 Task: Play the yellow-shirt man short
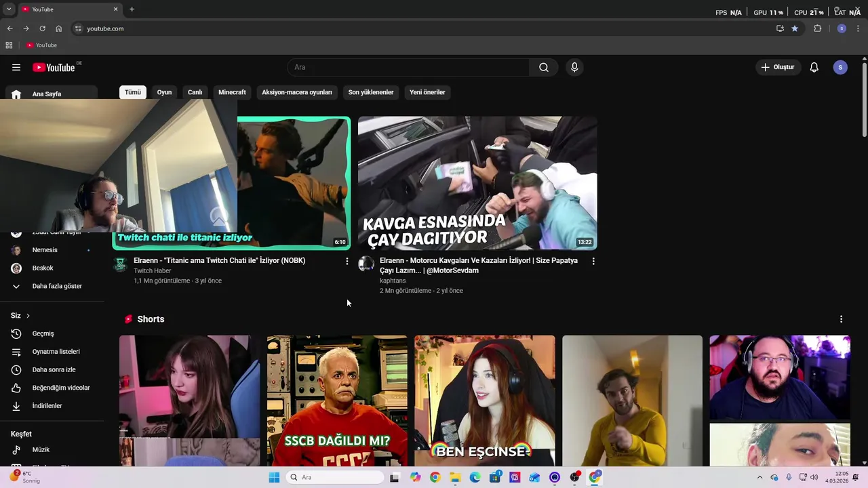pyautogui.click(x=632, y=401)
